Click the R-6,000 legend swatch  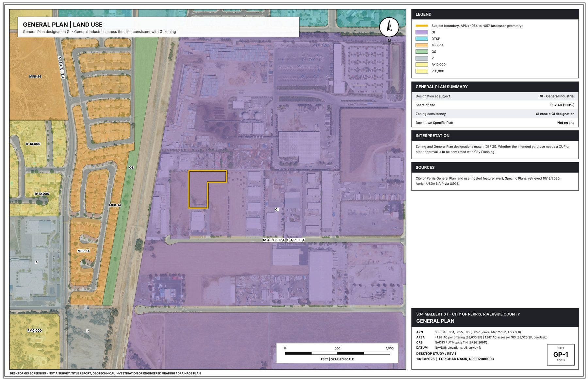[x=421, y=71]
